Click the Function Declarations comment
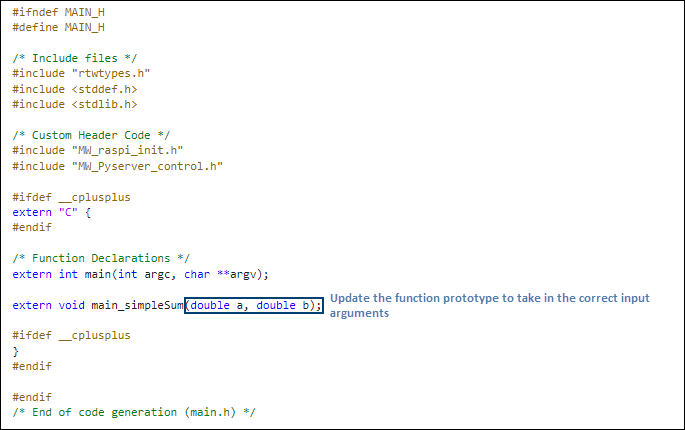This screenshot has height=430, width=685. pos(101,258)
